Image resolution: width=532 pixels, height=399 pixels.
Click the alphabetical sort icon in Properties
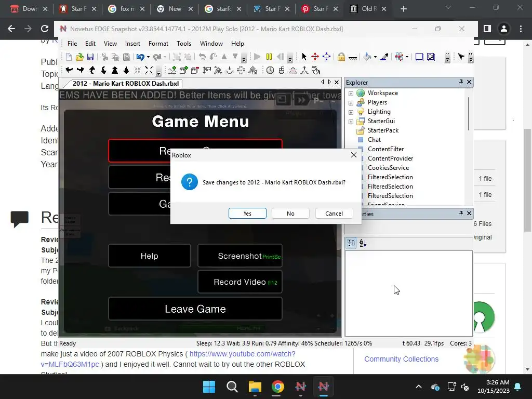pyautogui.click(x=363, y=243)
